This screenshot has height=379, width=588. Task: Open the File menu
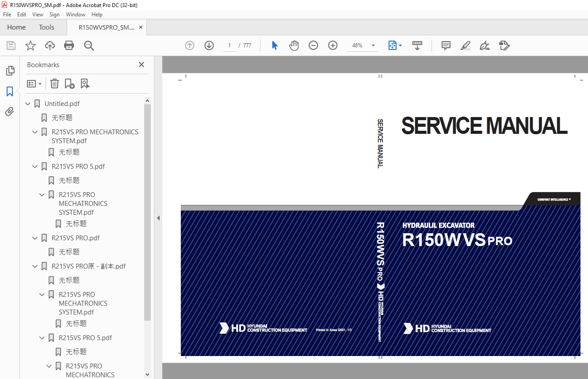7,15
